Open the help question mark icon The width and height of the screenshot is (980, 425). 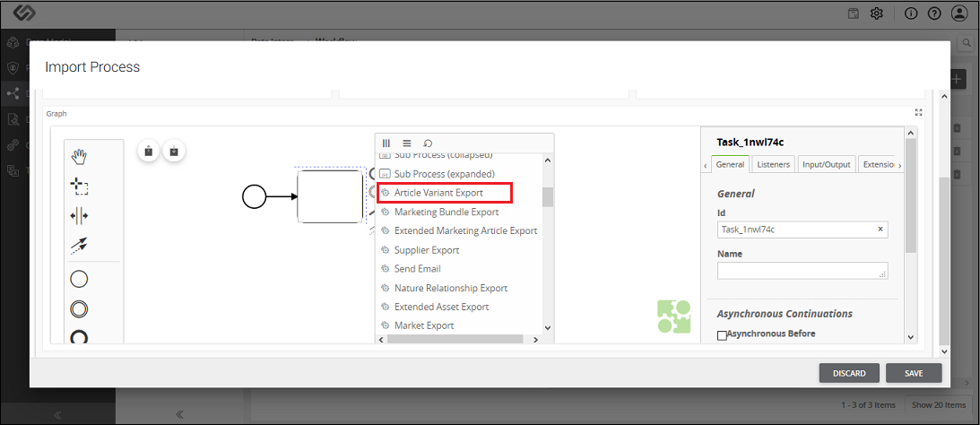tap(934, 13)
